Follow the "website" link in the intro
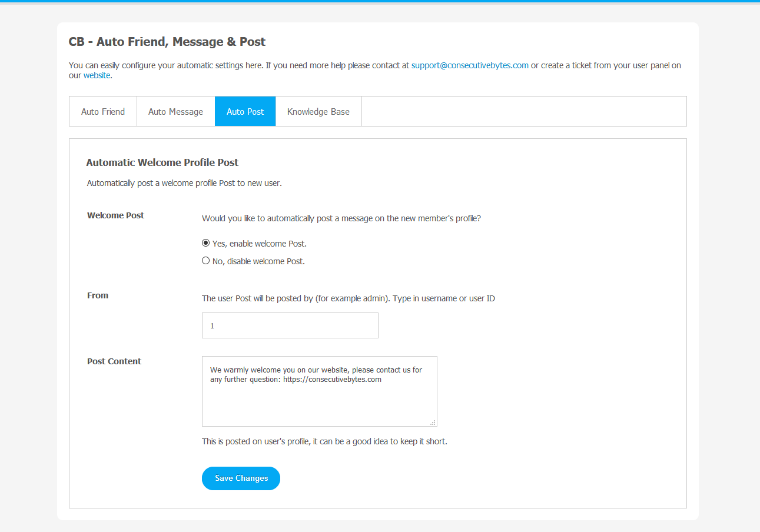This screenshot has height=532, width=760. 97,75
